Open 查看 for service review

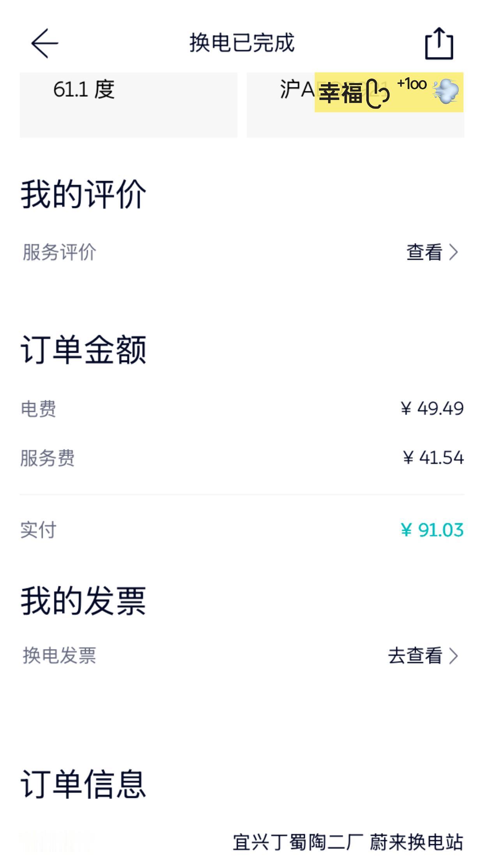click(x=424, y=252)
